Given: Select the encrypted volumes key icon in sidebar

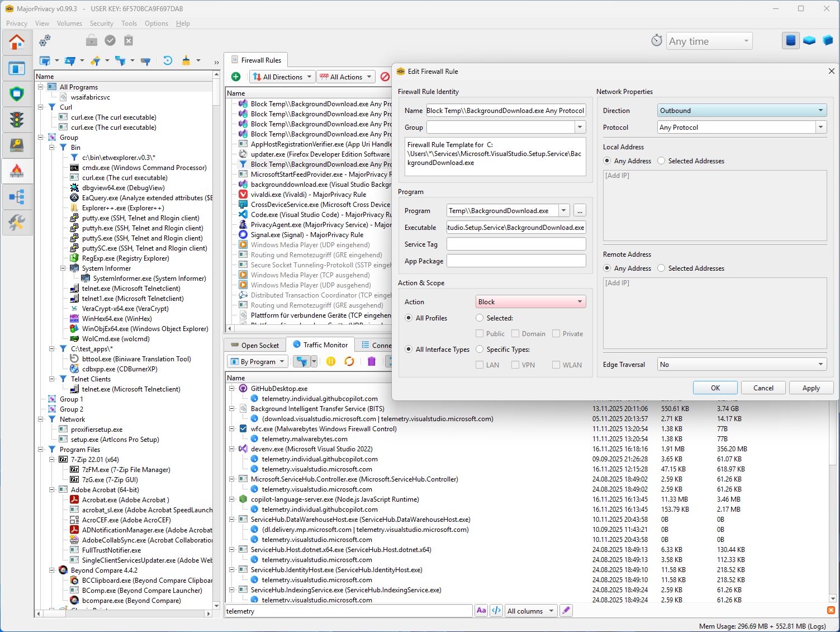Looking at the screenshot, I should click(17, 145).
